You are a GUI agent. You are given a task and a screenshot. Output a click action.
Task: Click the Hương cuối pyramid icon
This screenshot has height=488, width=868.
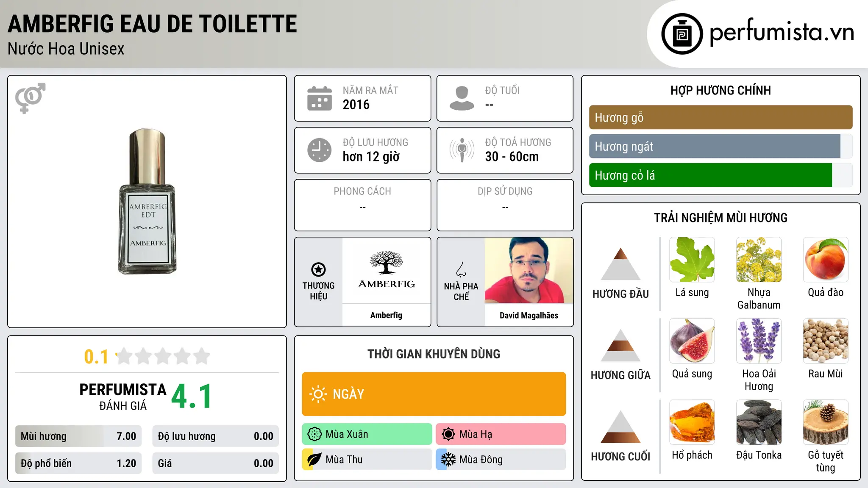click(x=620, y=427)
